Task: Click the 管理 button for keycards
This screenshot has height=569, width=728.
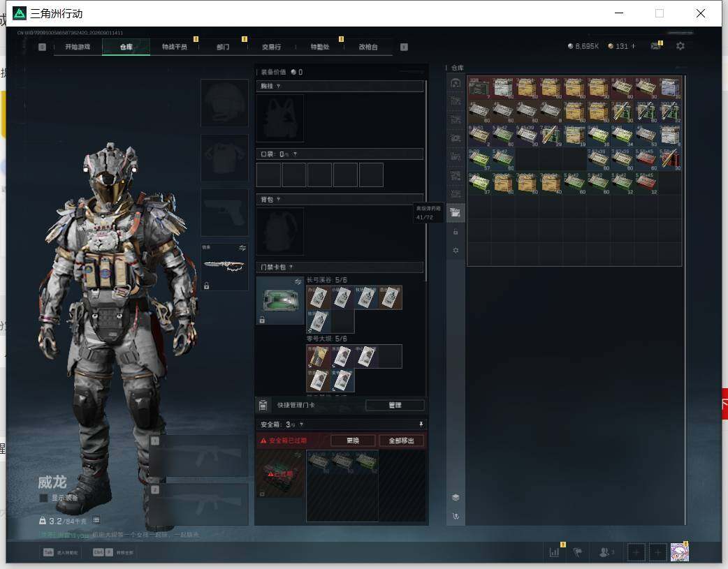Action: point(395,405)
